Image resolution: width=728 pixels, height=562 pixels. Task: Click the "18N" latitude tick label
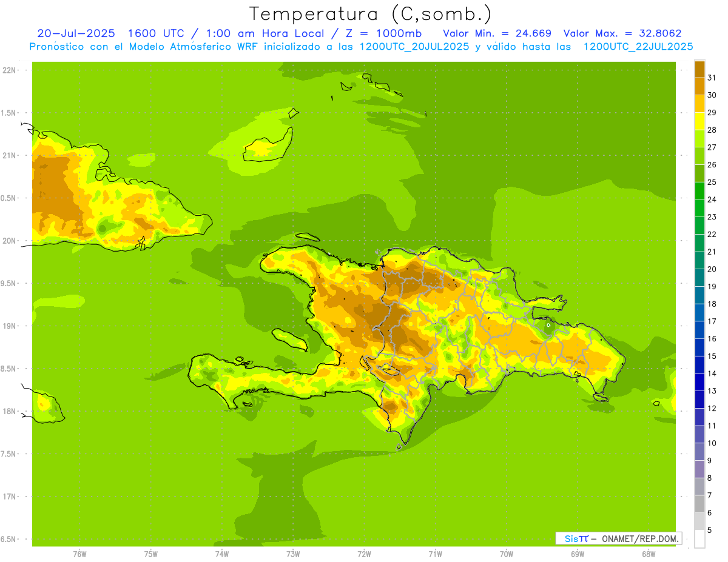pyautogui.click(x=9, y=411)
